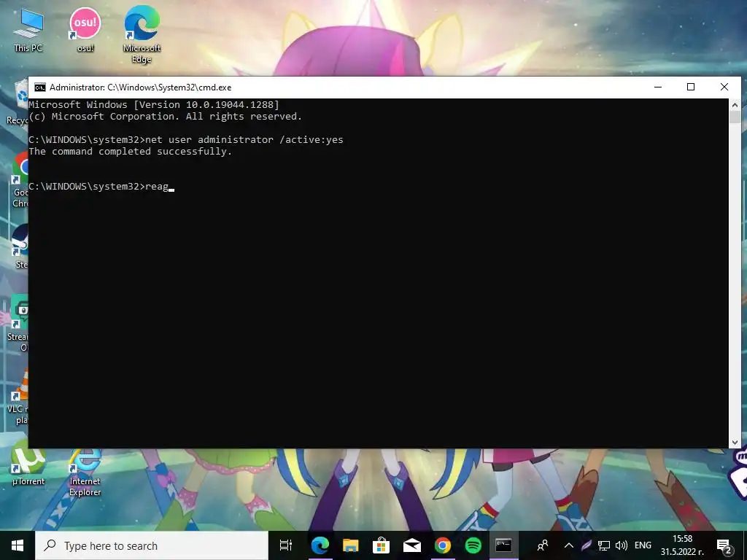
Task: Open Microsoft Store from the taskbar
Action: [381, 545]
